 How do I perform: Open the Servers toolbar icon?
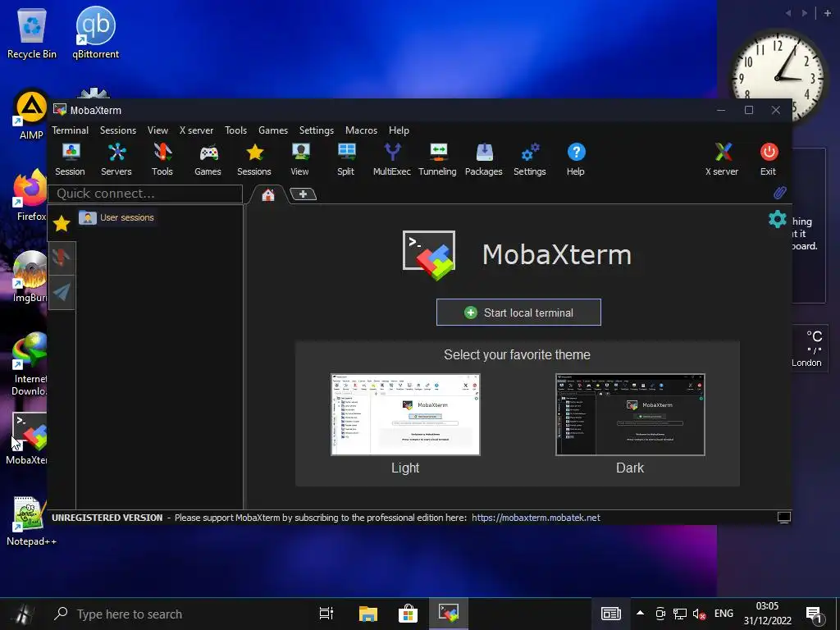pyautogui.click(x=116, y=159)
